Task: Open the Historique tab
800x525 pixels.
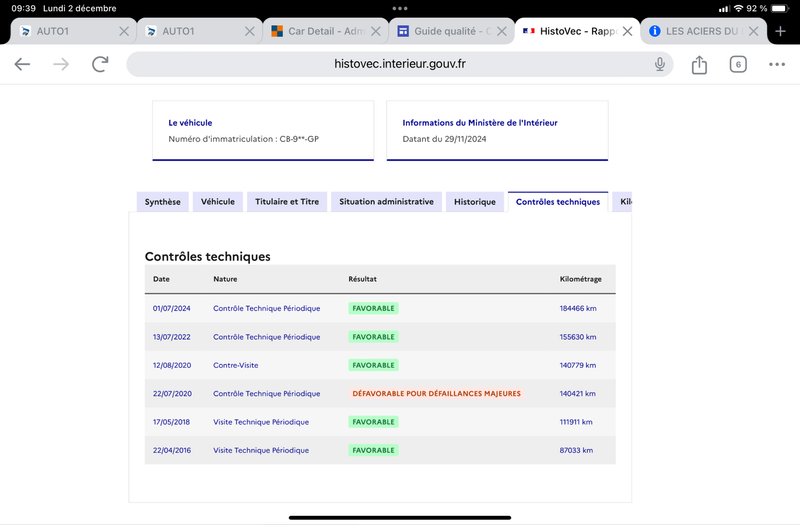Action: click(x=475, y=202)
